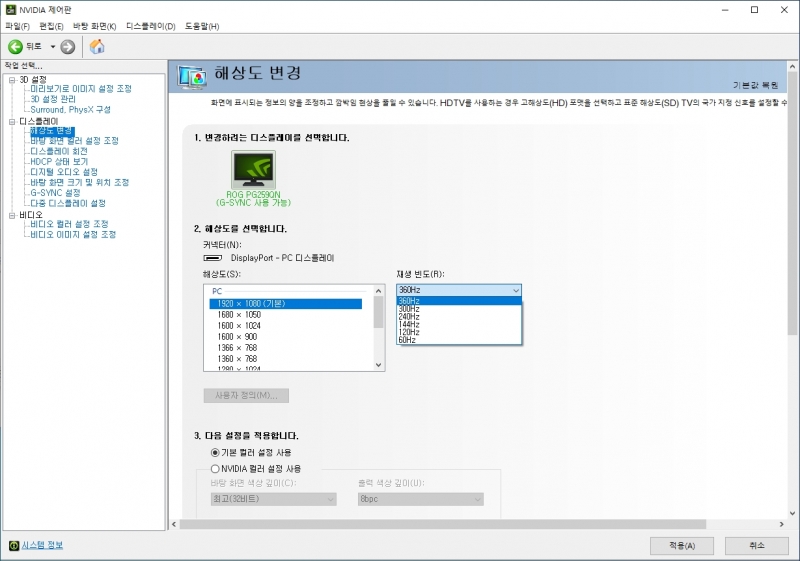Select 해상도 변경 in the tree
Screen dimensions: 800x561
coord(52,131)
